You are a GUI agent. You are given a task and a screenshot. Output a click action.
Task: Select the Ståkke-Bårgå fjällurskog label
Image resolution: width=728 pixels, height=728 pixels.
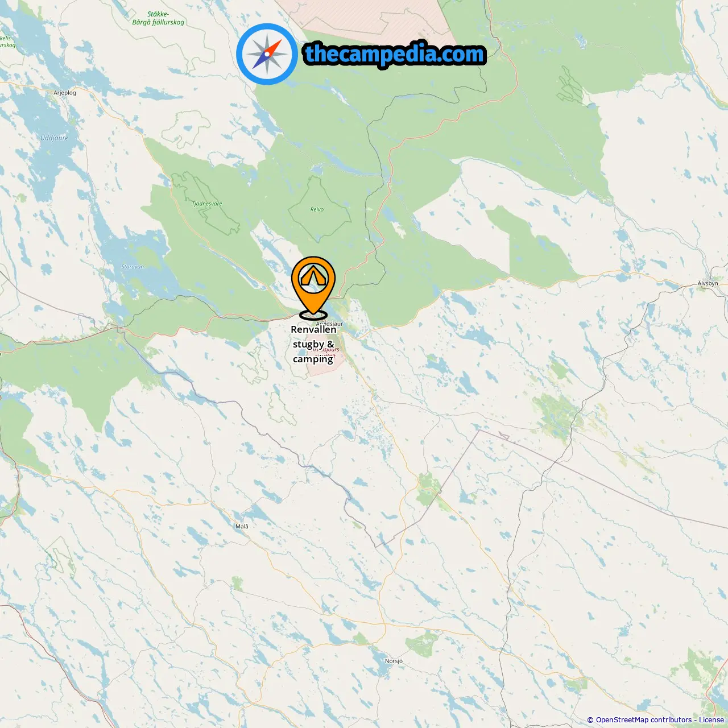[x=158, y=18]
